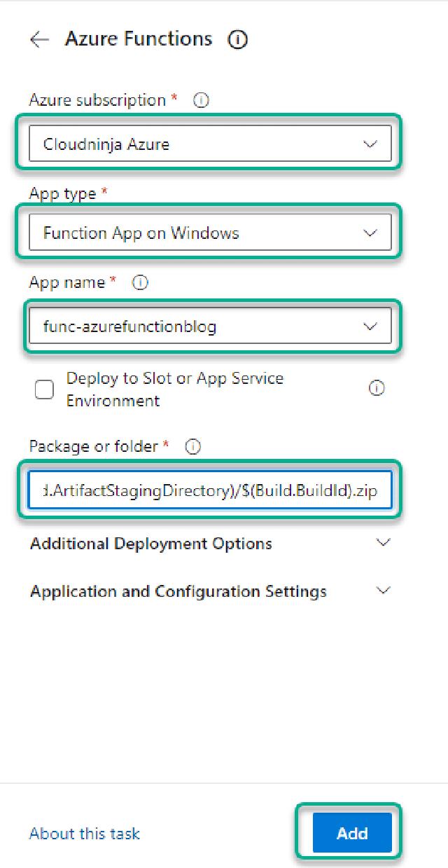Open the About this task link
This screenshot has width=448, height=868.
85,834
